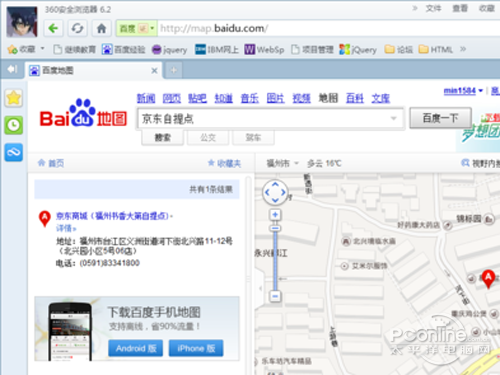Open the 论坛 bookmark folder
Viewport: 500px width, 375px height.
[399, 50]
